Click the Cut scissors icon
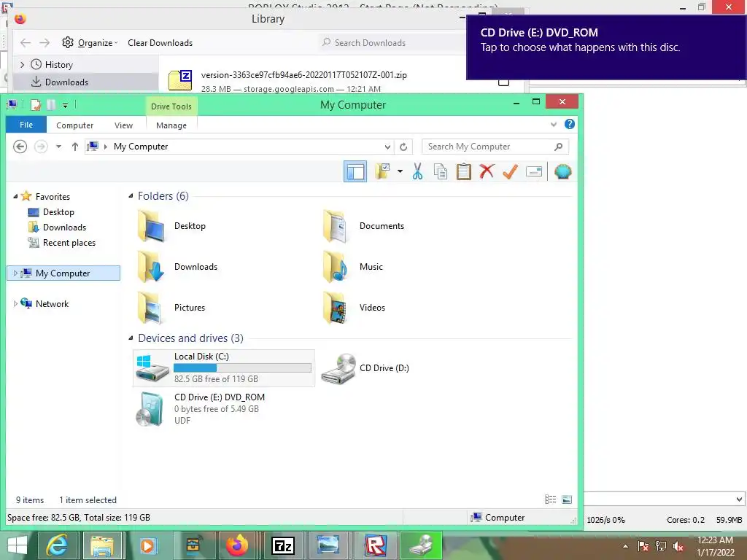Image resolution: width=747 pixels, height=560 pixels. click(418, 171)
